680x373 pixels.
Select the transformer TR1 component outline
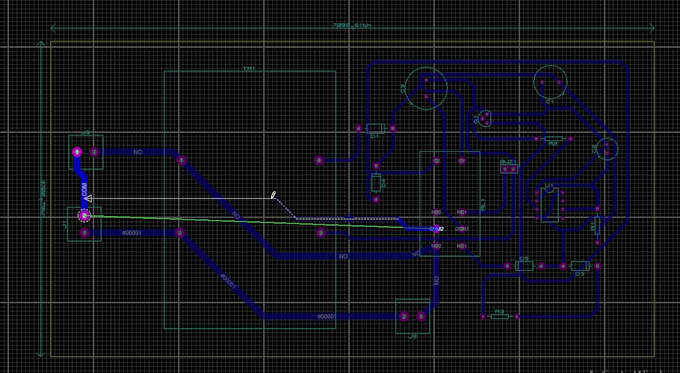click(x=250, y=200)
